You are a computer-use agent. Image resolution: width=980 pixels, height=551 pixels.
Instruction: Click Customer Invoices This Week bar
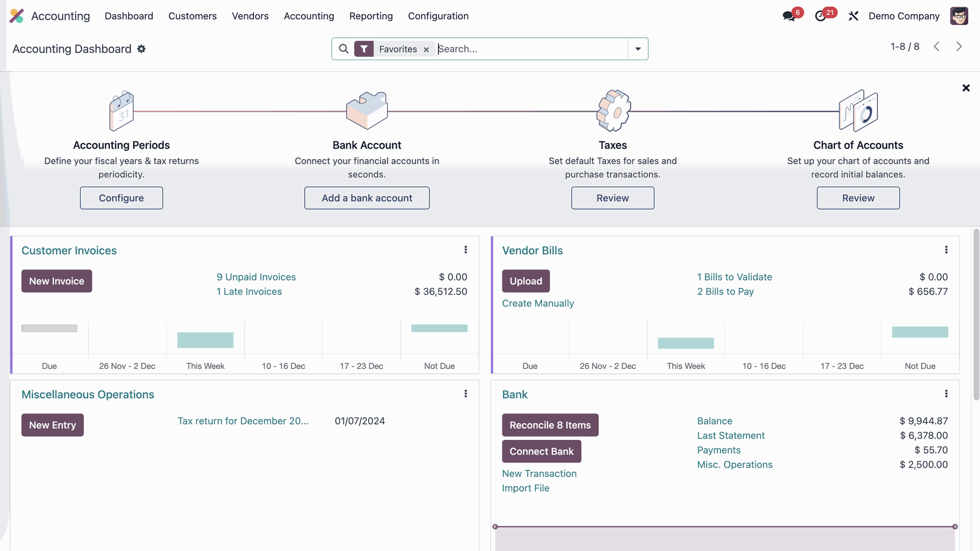coord(205,340)
